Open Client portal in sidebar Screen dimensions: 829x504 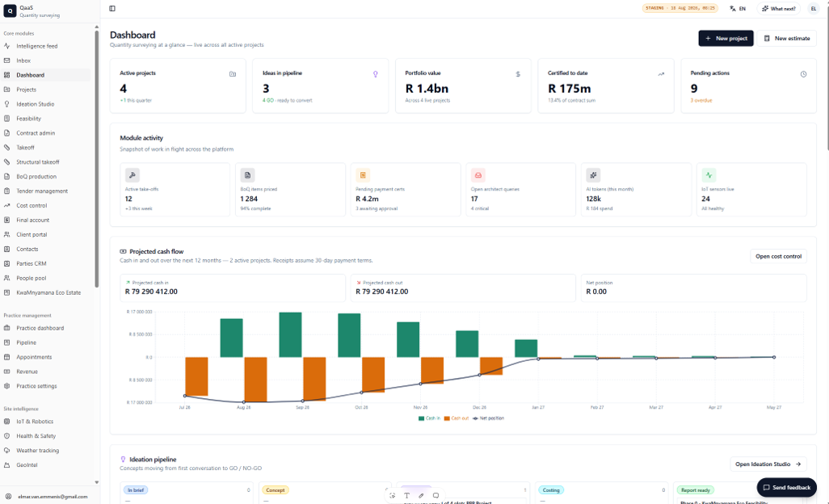(x=47, y=234)
